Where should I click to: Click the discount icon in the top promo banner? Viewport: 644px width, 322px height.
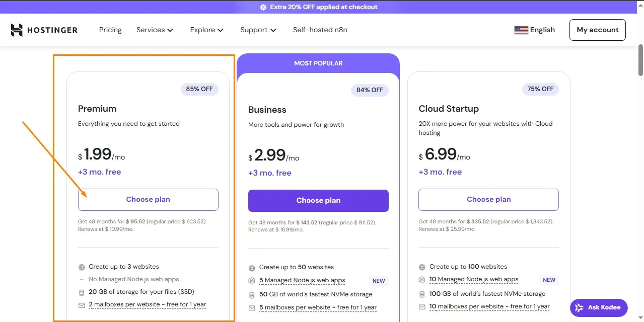pos(262,7)
